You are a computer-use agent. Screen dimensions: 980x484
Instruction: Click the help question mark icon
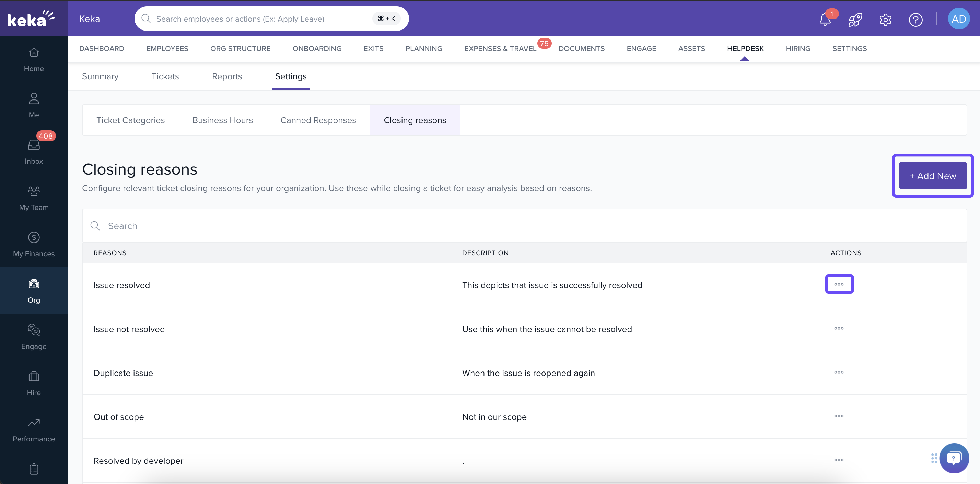(x=915, y=20)
